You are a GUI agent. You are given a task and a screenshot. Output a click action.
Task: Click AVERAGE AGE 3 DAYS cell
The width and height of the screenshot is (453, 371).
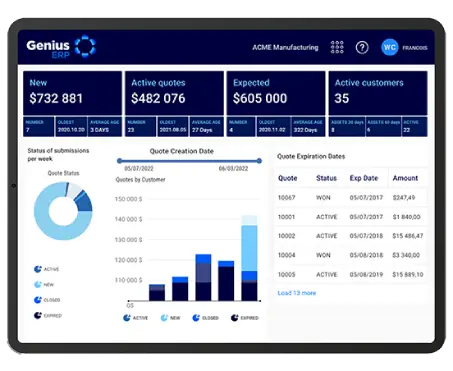tap(105, 126)
